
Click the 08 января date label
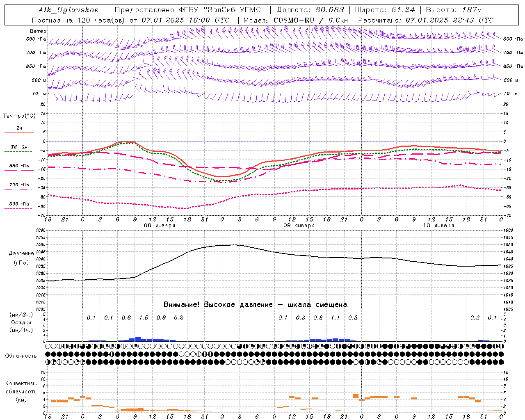click(159, 226)
